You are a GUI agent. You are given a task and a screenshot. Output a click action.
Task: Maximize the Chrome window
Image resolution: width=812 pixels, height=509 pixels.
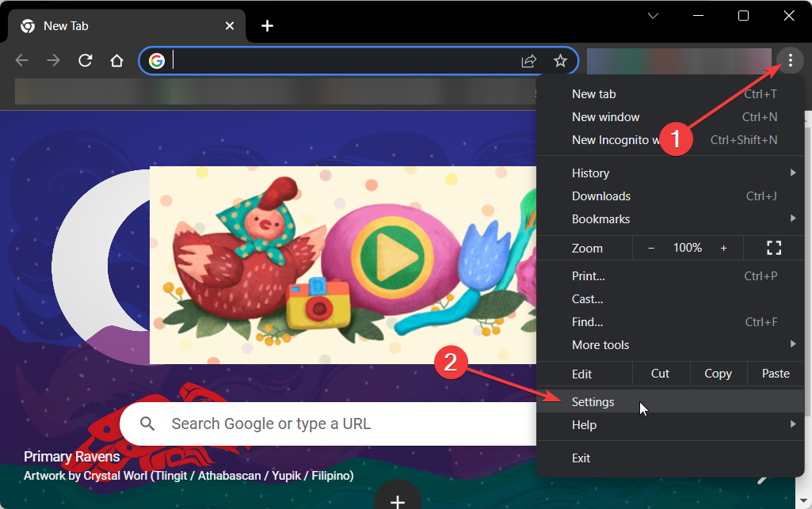point(743,16)
